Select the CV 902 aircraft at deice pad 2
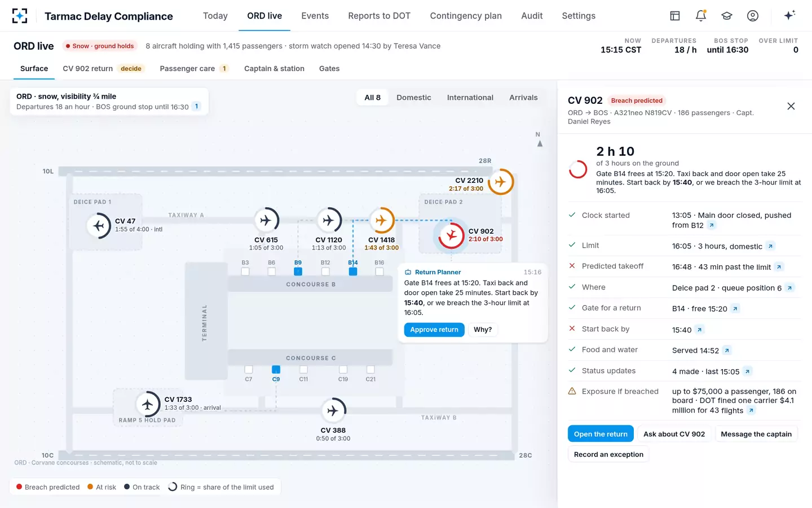812x508 pixels. tap(452, 235)
